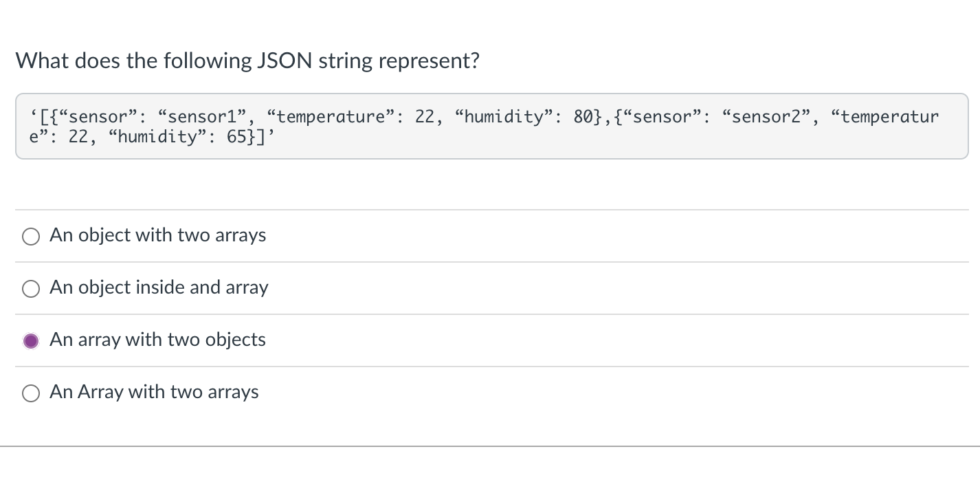Click the opening "[{" at the code's start
Image resolution: width=980 pixels, height=480 pixels.
point(49,116)
